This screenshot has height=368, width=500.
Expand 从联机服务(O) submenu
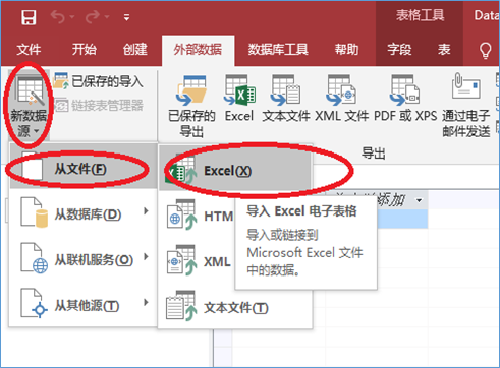coord(83,260)
